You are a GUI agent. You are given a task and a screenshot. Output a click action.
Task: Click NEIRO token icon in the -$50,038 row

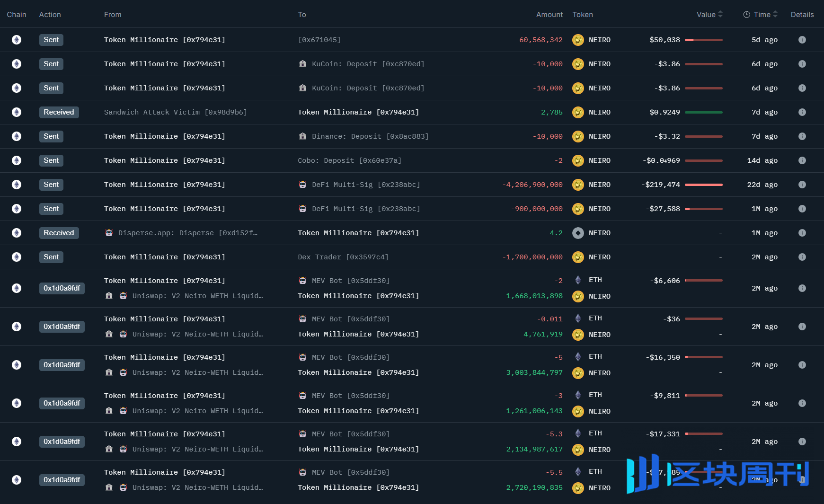(578, 40)
